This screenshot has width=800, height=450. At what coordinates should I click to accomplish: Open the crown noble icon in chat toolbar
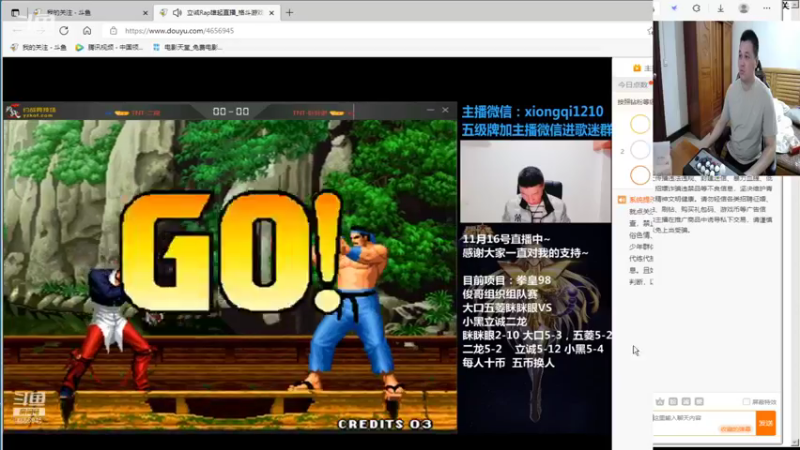660,402
